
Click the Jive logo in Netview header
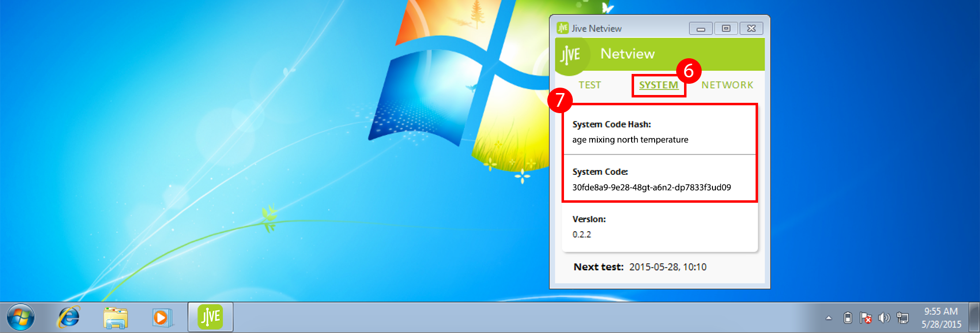[x=570, y=55]
